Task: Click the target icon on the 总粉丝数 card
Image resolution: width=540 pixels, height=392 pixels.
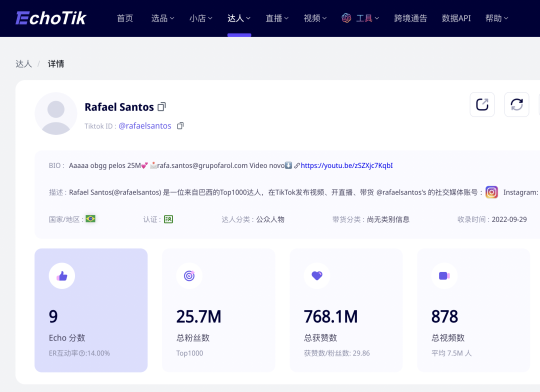Action: pyautogui.click(x=189, y=275)
